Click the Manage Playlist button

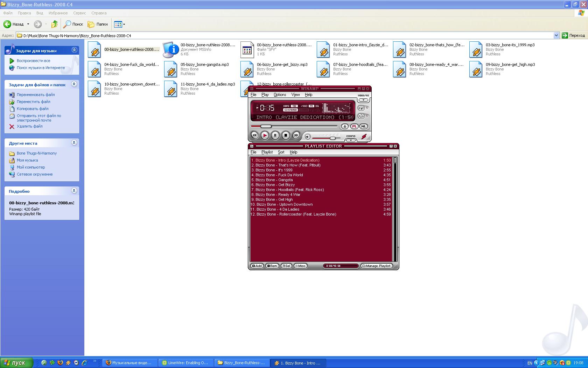(376, 266)
